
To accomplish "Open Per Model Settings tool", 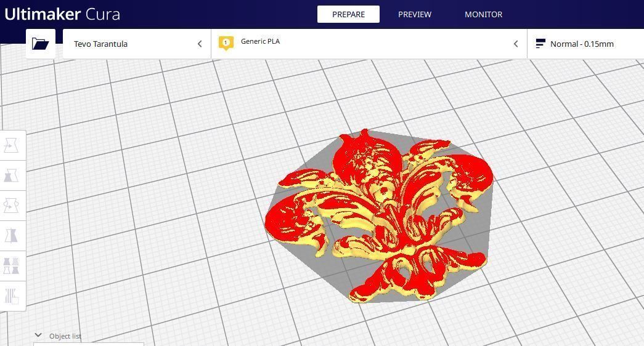I will pos(11,265).
